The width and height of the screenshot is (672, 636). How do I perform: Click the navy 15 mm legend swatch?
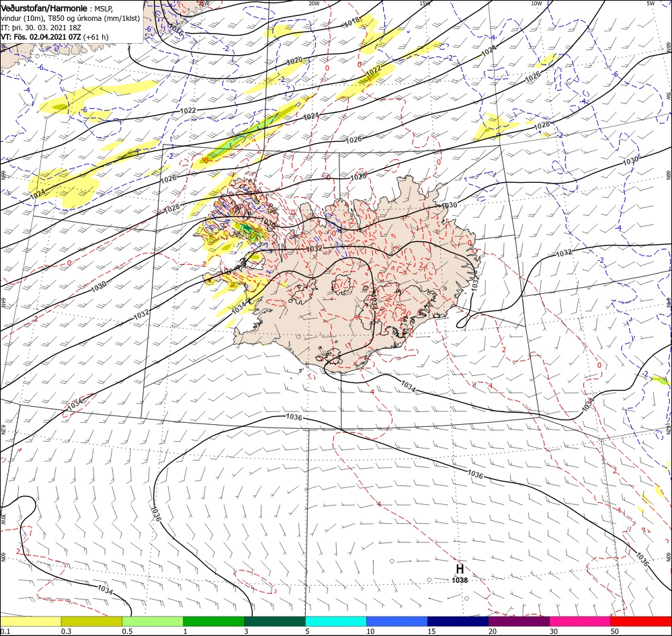pos(458,621)
